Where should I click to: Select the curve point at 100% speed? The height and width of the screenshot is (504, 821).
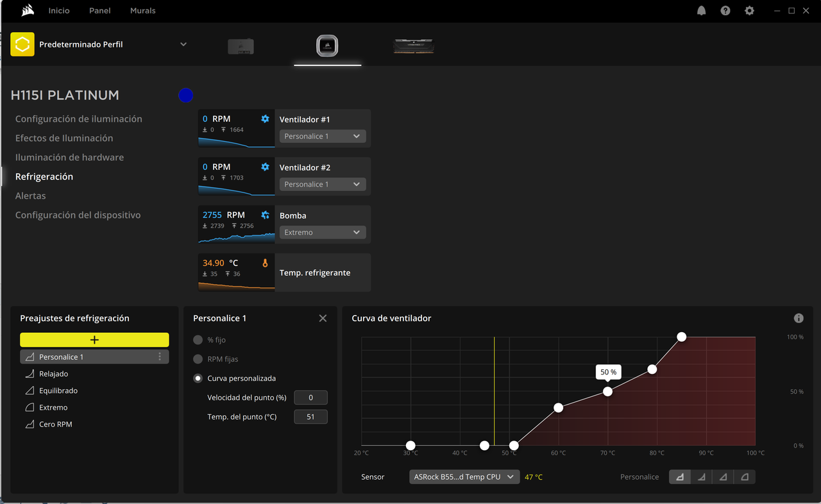click(x=682, y=337)
